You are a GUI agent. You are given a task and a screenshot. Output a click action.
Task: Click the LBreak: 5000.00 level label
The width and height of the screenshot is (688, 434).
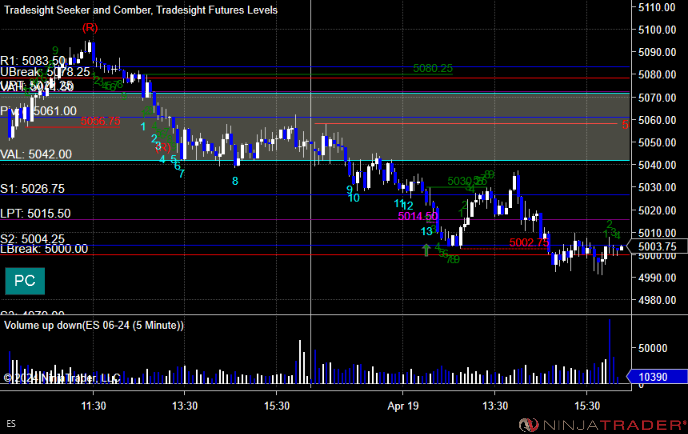tap(44, 249)
